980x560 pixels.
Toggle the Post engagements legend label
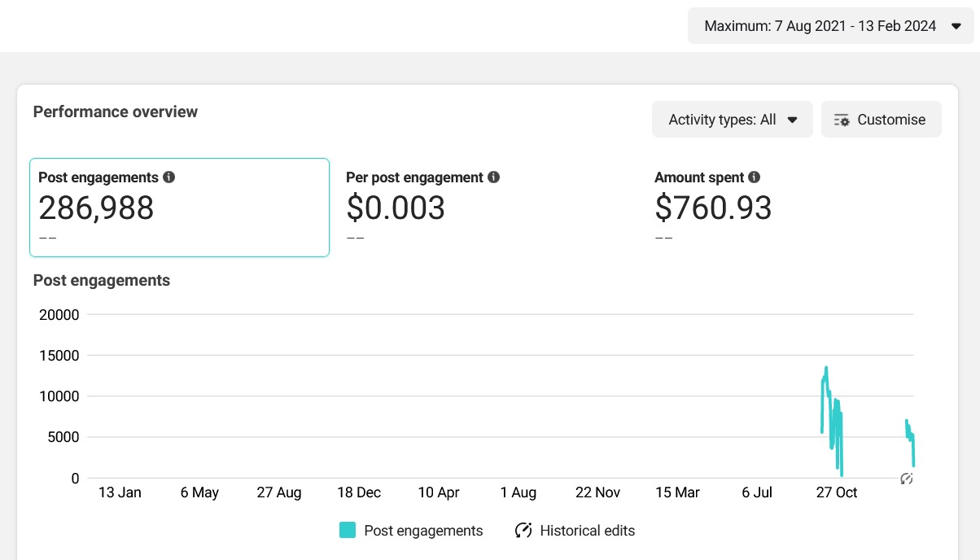point(423,531)
